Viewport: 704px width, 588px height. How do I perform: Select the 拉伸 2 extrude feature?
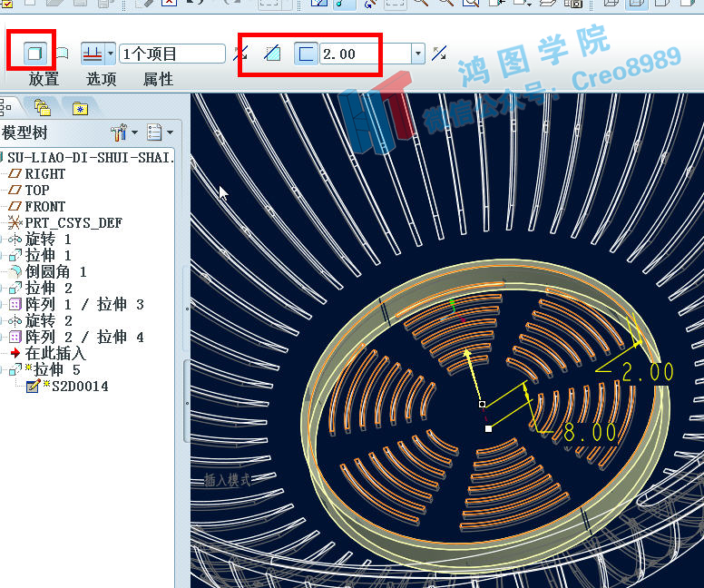point(48,288)
